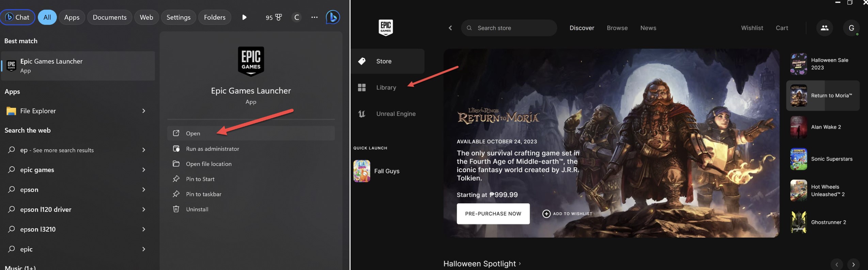Select Hot Wheels Unleashed 2 in carousel list
The width and height of the screenshot is (868, 270).
point(823,190)
